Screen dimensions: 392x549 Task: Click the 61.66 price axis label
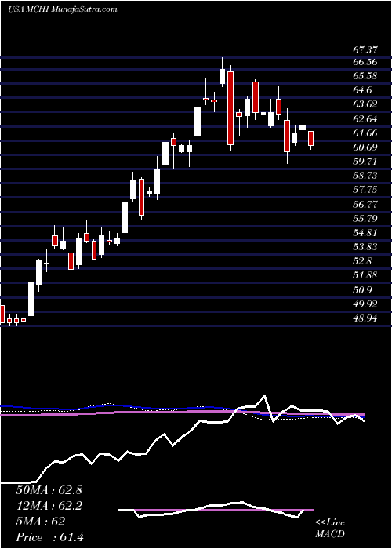point(365,133)
